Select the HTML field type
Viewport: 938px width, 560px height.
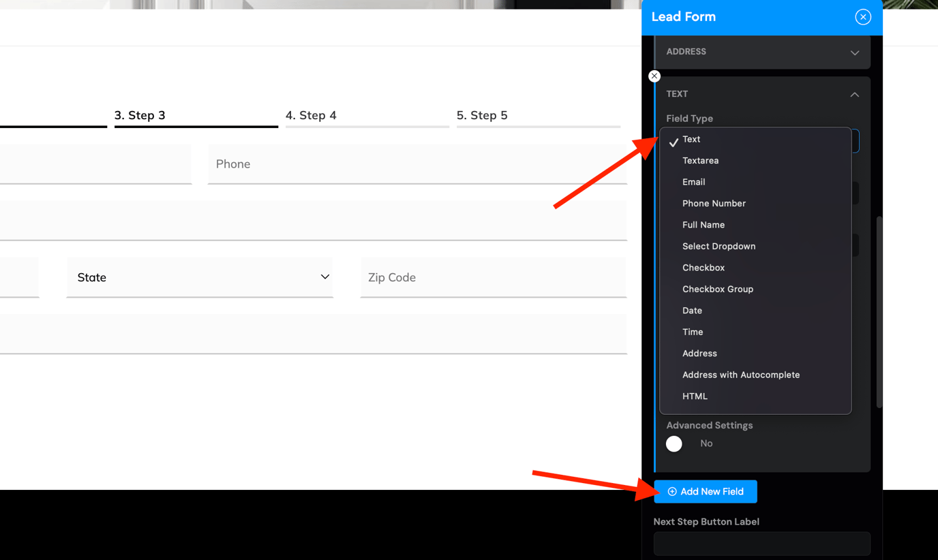(x=695, y=396)
